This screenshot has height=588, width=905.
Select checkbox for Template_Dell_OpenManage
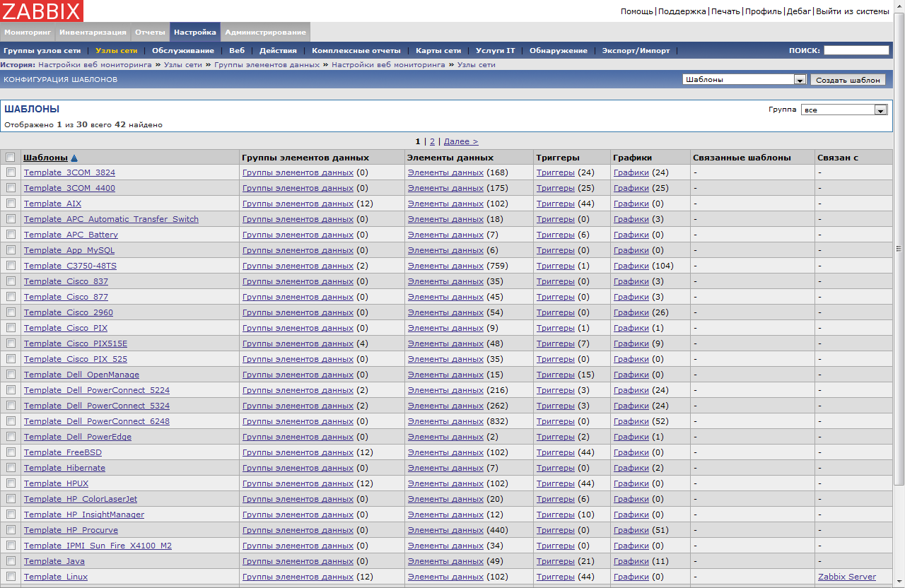point(11,375)
